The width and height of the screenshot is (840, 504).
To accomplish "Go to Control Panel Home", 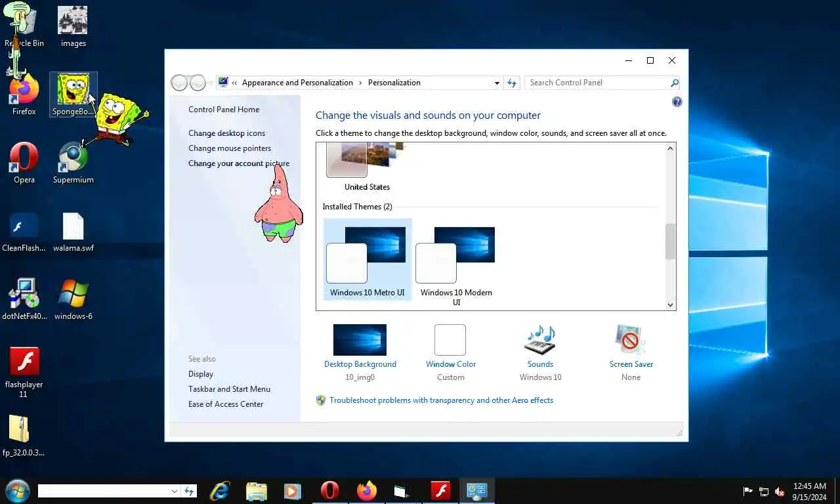I will coord(224,110).
